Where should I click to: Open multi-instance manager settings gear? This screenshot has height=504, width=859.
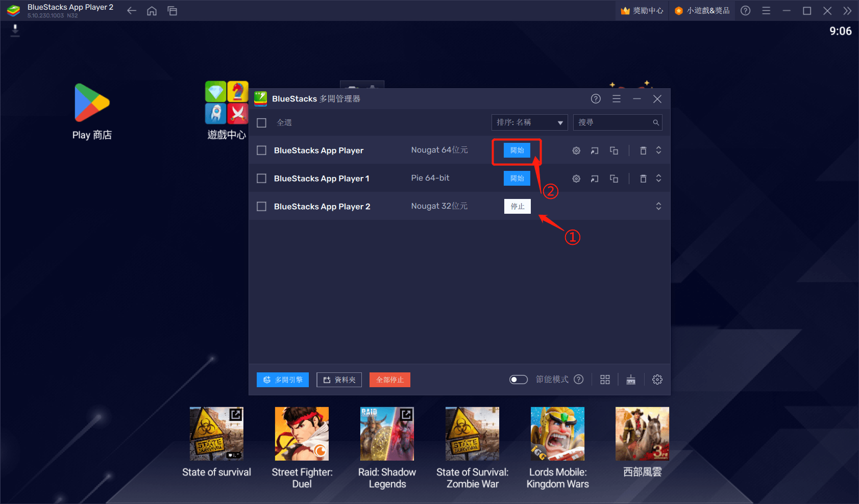click(657, 380)
